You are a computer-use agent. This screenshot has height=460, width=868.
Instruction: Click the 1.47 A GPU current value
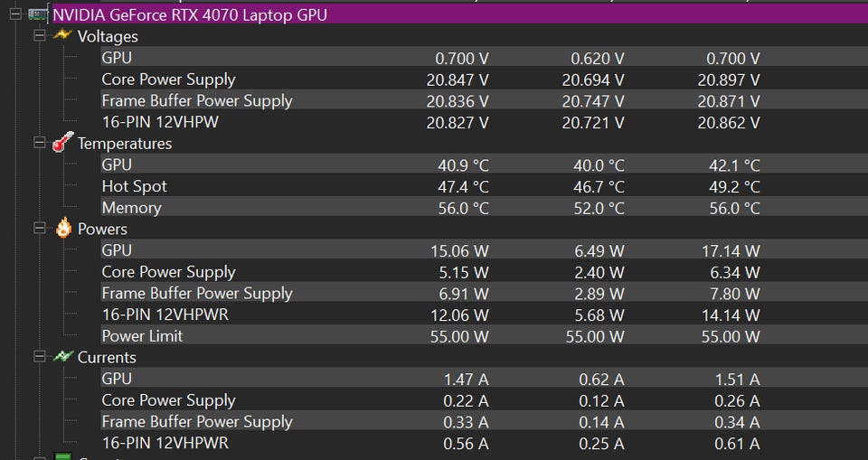[x=466, y=380]
